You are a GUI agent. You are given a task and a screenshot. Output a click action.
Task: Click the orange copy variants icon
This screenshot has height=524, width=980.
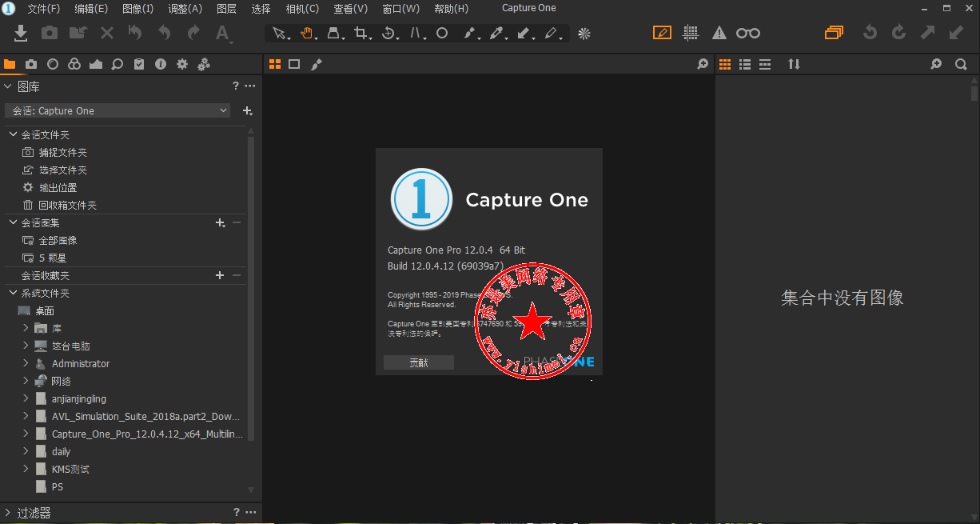(835, 33)
